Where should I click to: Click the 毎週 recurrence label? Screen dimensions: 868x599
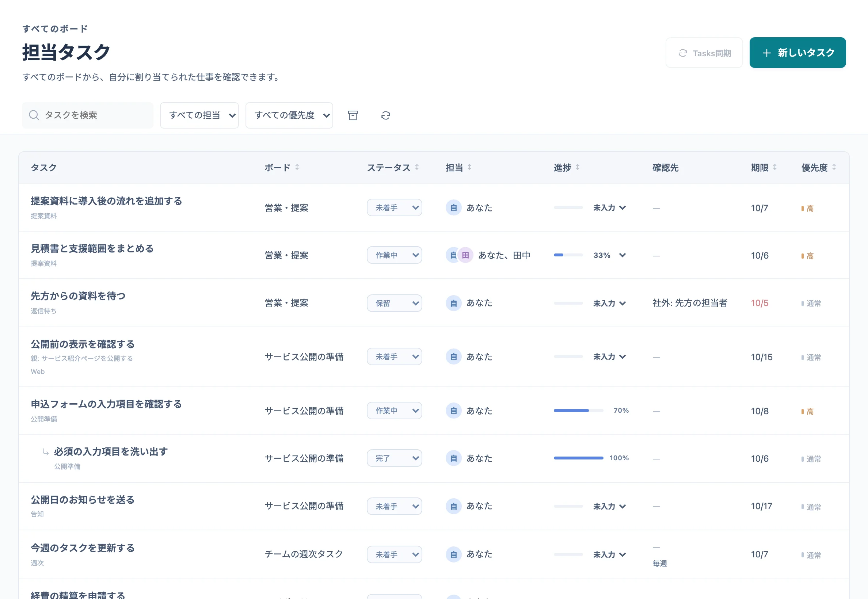660,563
